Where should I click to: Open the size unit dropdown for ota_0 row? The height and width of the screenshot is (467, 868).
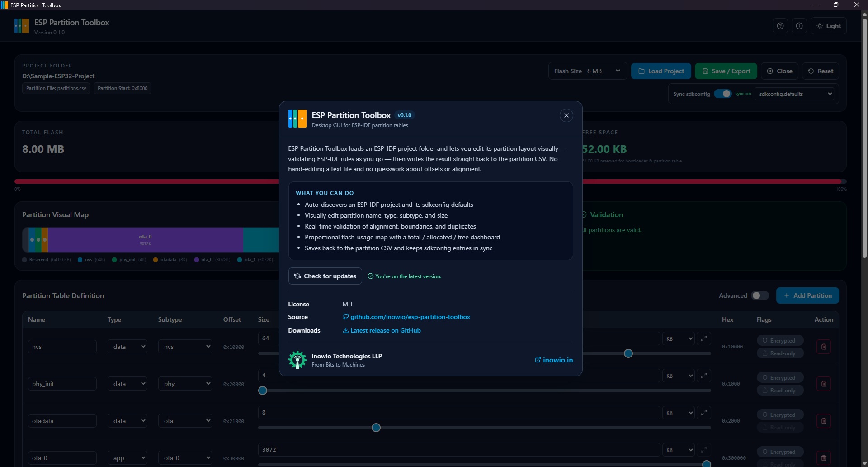click(678, 450)
